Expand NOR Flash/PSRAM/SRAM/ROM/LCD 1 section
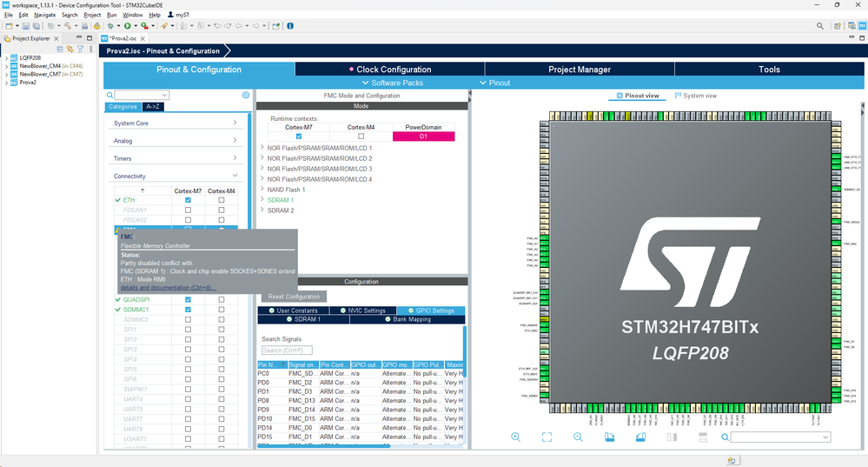Image resolution: width=868 pixels, height=467 pixels. pyautogui.click(x=262, y=148)
